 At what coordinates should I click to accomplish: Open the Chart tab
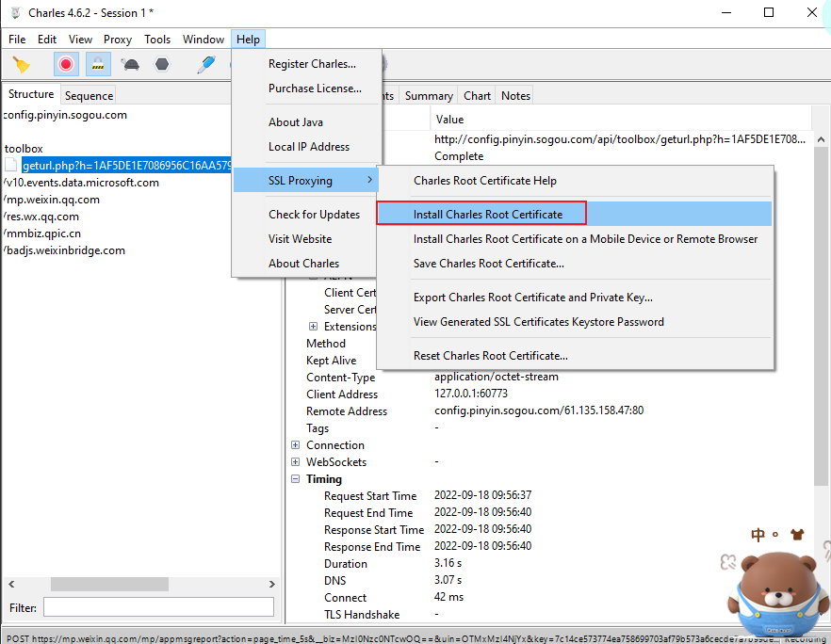tap(477, 96)
